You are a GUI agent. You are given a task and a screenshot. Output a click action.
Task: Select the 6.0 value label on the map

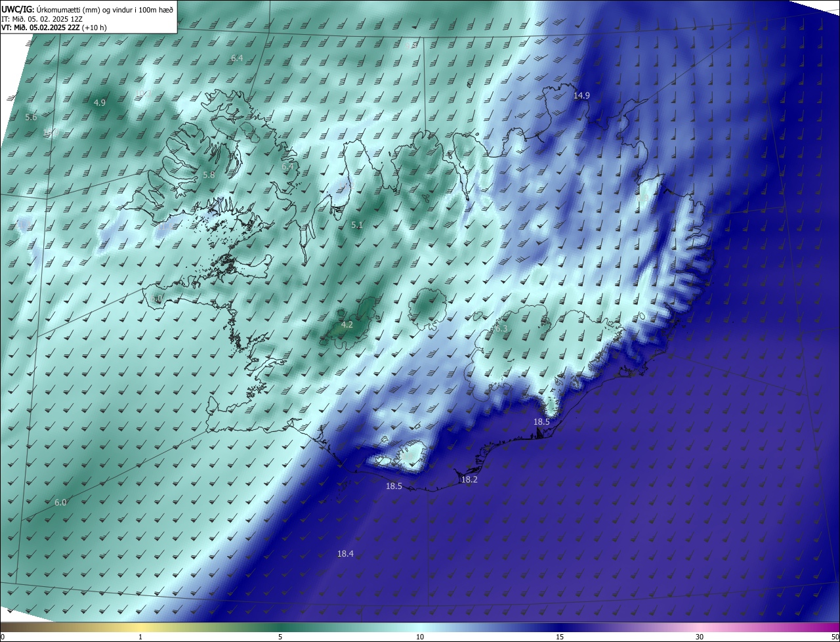click(60, 503)
